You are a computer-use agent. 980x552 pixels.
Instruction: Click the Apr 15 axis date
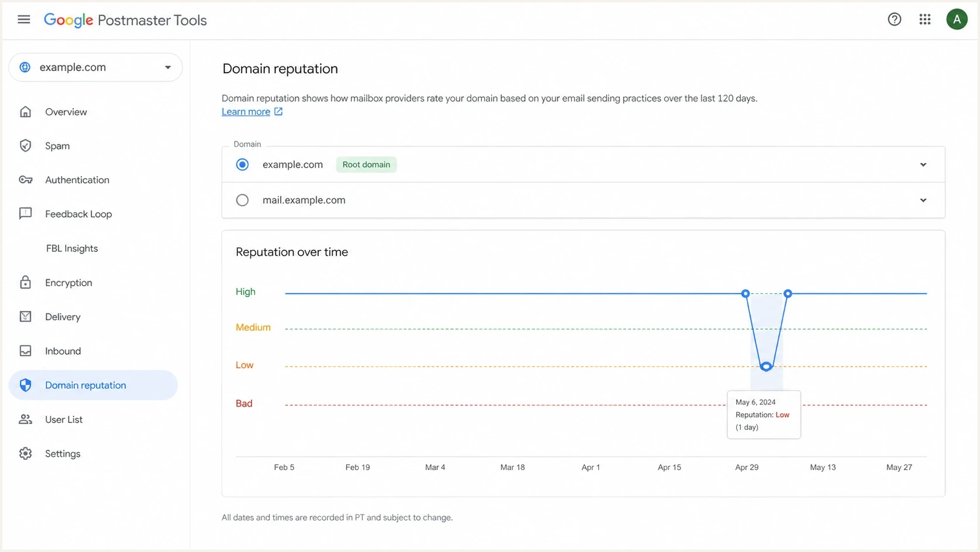pyautogui.click(x=669, y=468)
